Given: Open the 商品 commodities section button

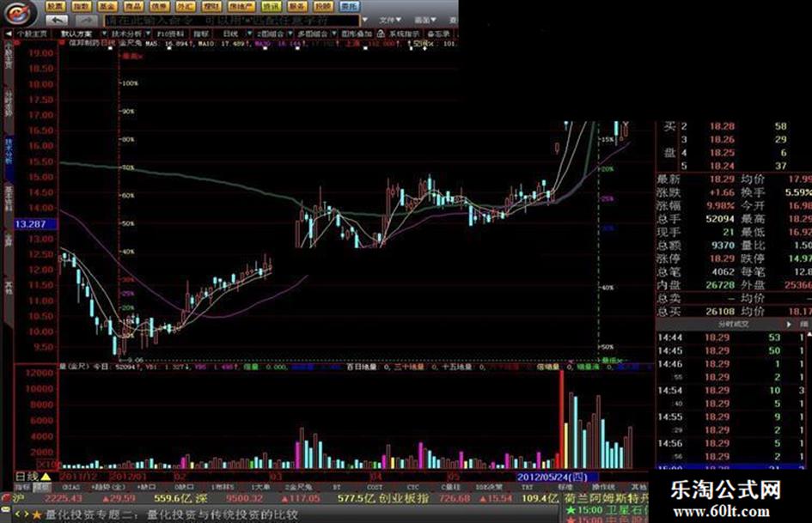Looking at the screenshot, I should [x=133, y=6].
